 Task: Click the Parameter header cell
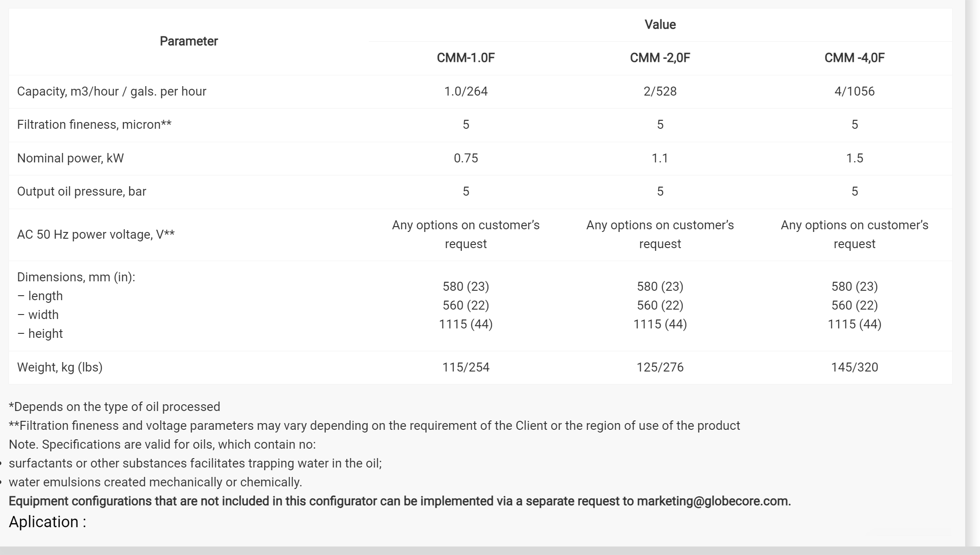tap(188, 41)
